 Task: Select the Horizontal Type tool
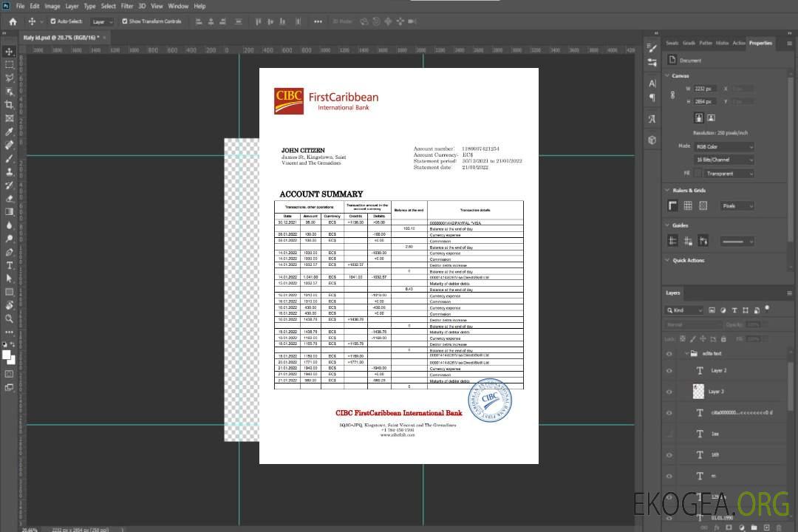click(10, 265)
